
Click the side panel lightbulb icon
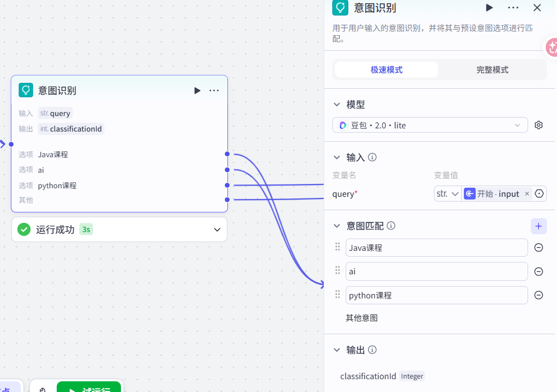point(340,7)
